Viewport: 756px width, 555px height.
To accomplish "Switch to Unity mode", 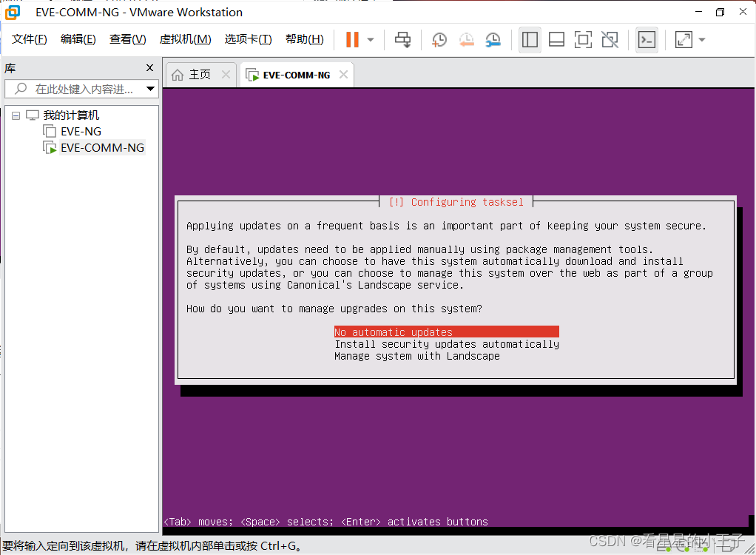I will [x=610, y=39].
